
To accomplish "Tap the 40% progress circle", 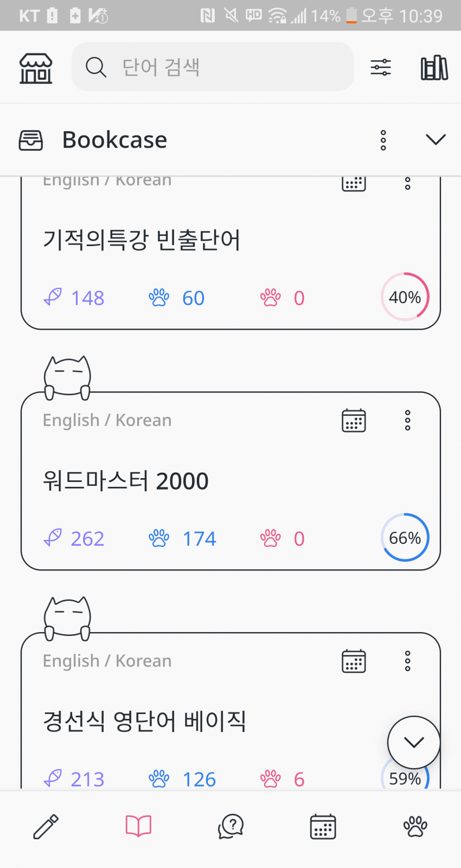I will pos(405,297).
